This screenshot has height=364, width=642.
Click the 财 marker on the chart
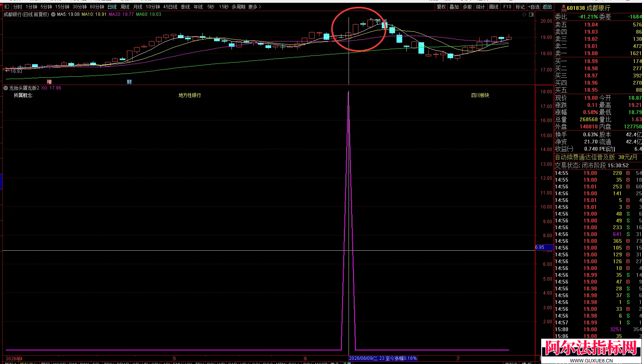coord(129,82)
